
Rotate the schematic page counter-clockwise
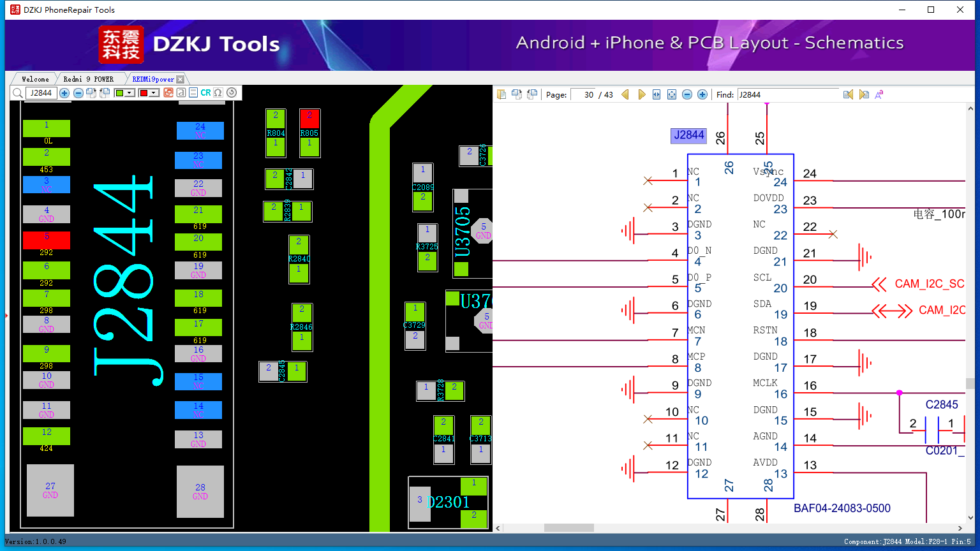[532, 94]
